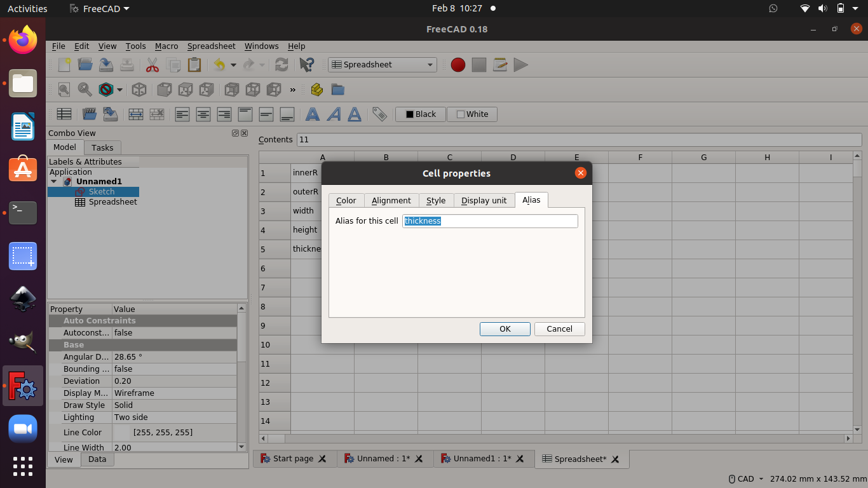Image resolution: width=868 pixels, height=488 pixels.
Task: Click the Paste clipboard icon
Action: (x=194, y=65)
